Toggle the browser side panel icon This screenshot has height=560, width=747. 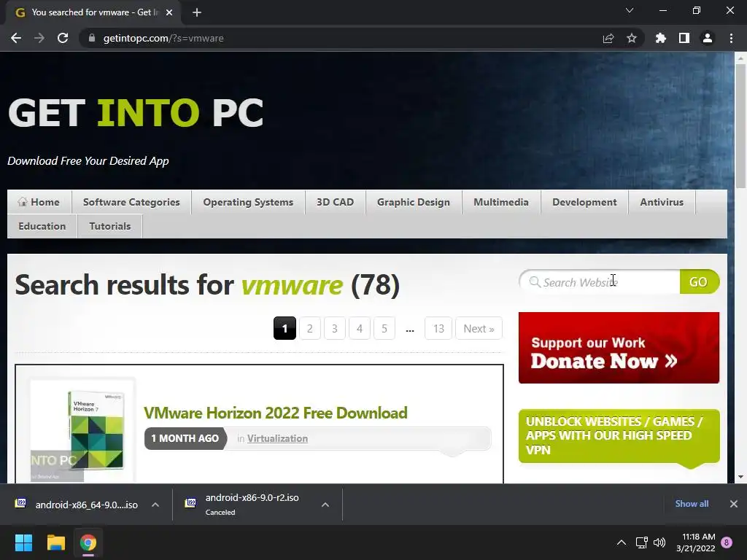point(684,38)
